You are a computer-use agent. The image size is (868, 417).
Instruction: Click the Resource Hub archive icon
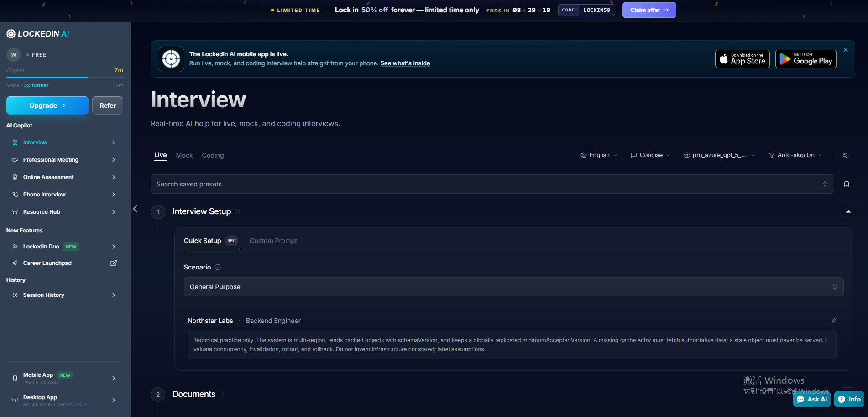point(15,212)
